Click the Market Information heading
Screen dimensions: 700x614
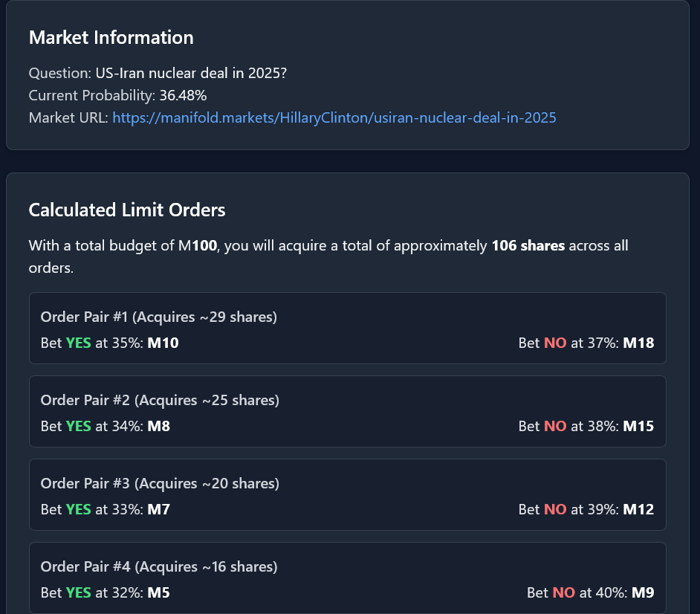(111, 37)
